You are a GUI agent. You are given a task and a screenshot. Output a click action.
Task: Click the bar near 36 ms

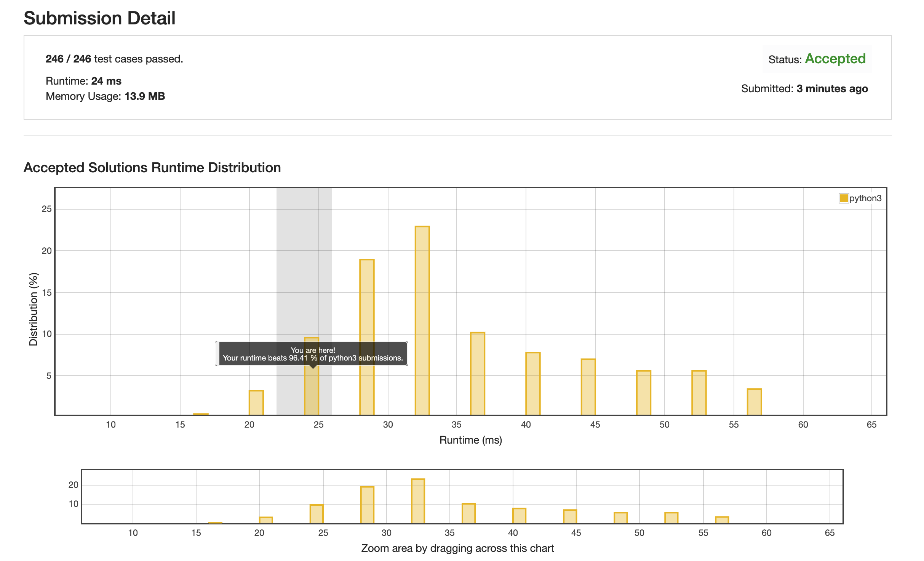coord(478,373)
